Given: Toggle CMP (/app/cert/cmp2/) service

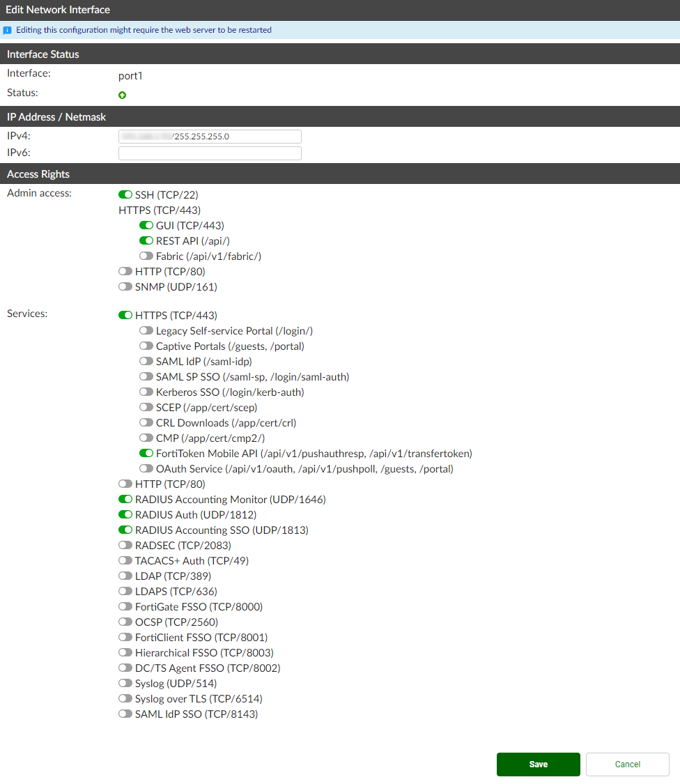Looking at the screenshot, I should click(146, 438).
